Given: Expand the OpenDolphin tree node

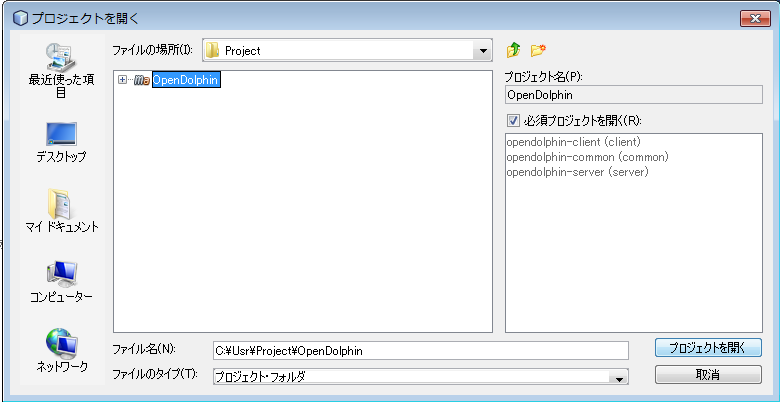Looking at the screenshot, I should coord(122,80).
